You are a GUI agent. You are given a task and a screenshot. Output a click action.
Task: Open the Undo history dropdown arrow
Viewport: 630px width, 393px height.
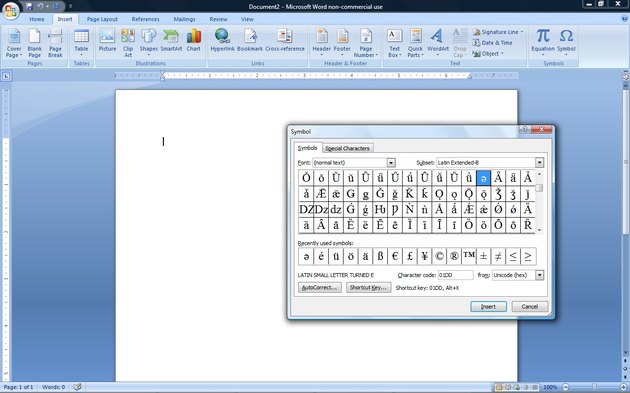pos(47,6)
